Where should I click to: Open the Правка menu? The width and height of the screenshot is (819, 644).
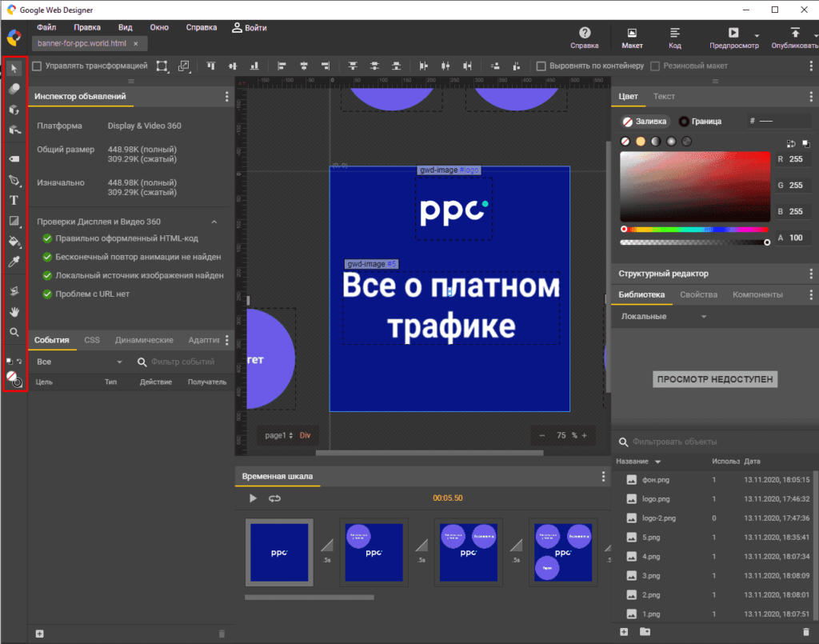(x=86, y=27)
